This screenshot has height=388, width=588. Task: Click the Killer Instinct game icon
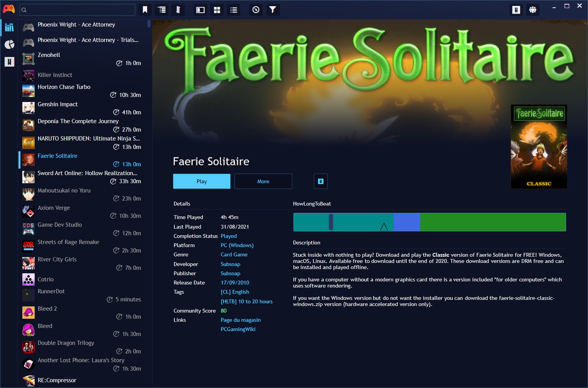28,75
